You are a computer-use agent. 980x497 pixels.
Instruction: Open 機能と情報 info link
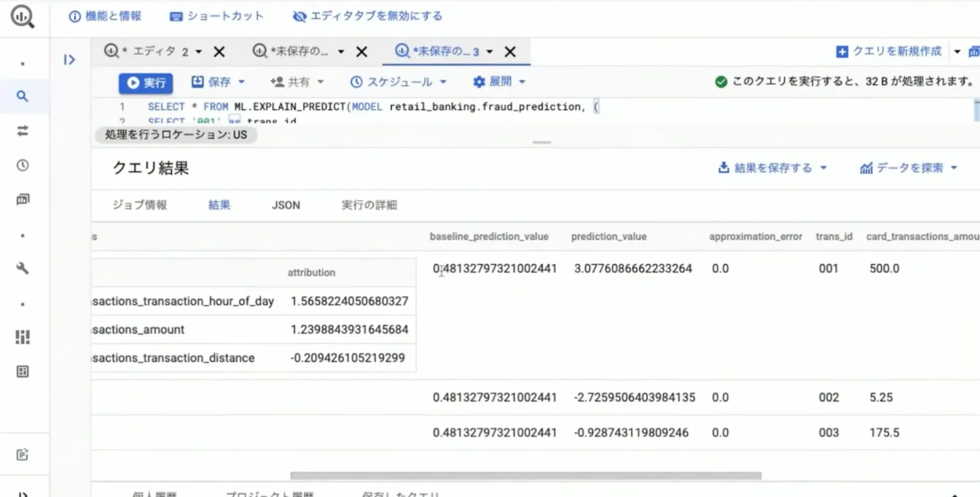click(x=105, y=16)
